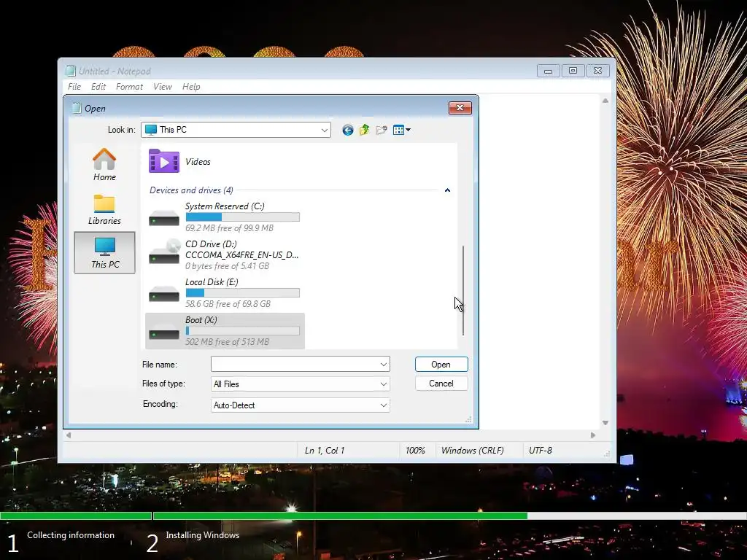The width and height of the screenshot is (747, 560).
Task: Select This PC in the places sidebar
Action: (x=105, y=253)
